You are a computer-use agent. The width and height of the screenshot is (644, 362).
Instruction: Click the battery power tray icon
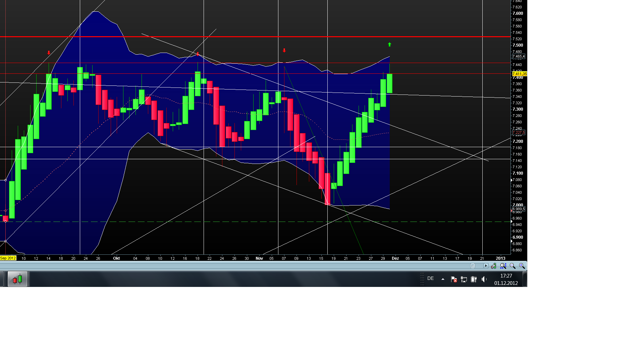pos(474,279)
